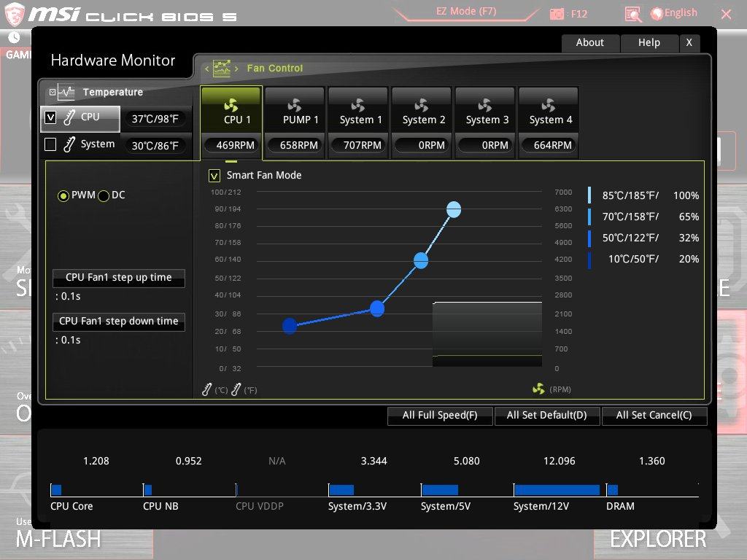Click the 30°C/86°F System temperature value
Viewport: 747px width, 560px height.
tap(155, 146)
